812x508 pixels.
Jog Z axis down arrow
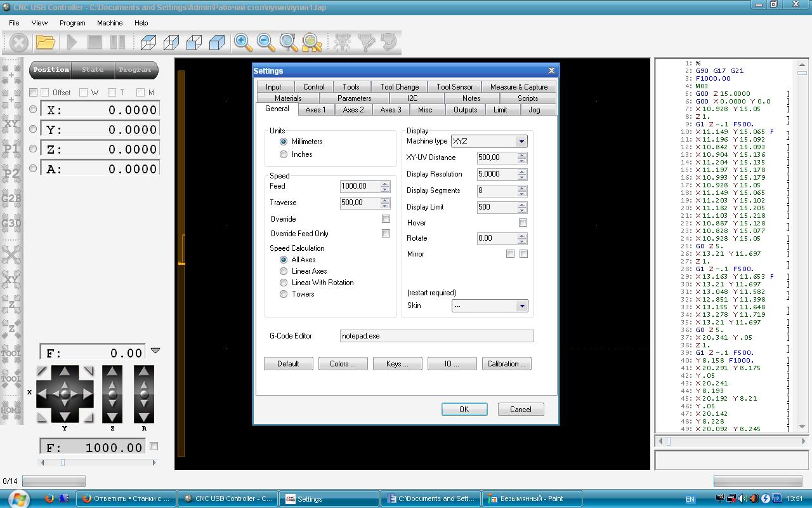[x=112, y=417]
